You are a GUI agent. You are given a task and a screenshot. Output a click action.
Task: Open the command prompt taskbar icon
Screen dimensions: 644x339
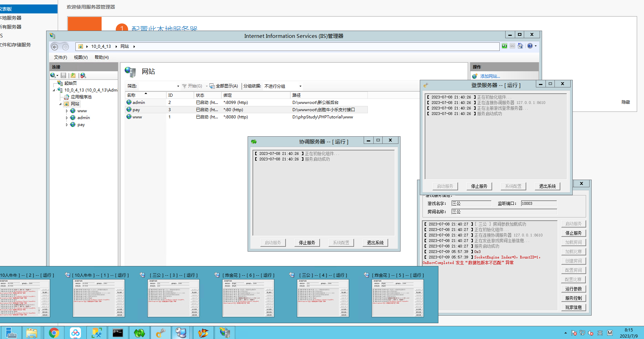tap(118, 333)
